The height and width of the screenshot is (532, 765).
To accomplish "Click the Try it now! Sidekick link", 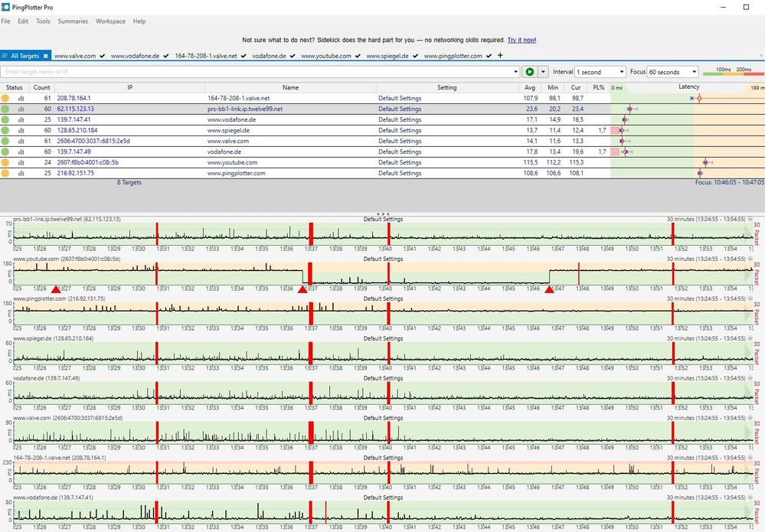I will 521,40.
